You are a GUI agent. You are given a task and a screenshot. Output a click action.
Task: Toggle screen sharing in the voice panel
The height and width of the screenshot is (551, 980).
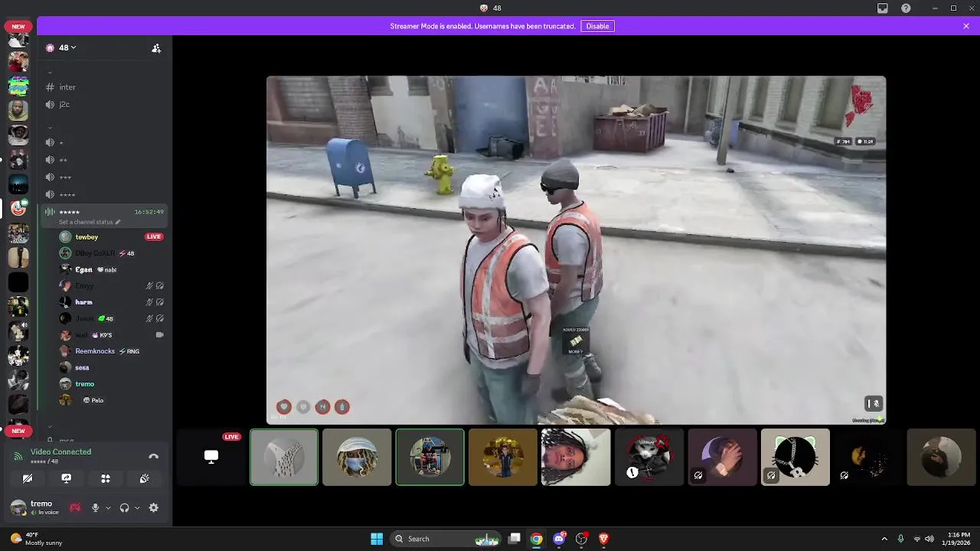(67, 478)
